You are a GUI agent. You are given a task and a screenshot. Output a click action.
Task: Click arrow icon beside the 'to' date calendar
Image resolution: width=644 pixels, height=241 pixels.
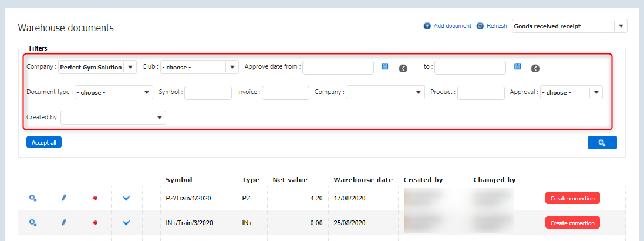pyautogui.click(x=535, y=68)
